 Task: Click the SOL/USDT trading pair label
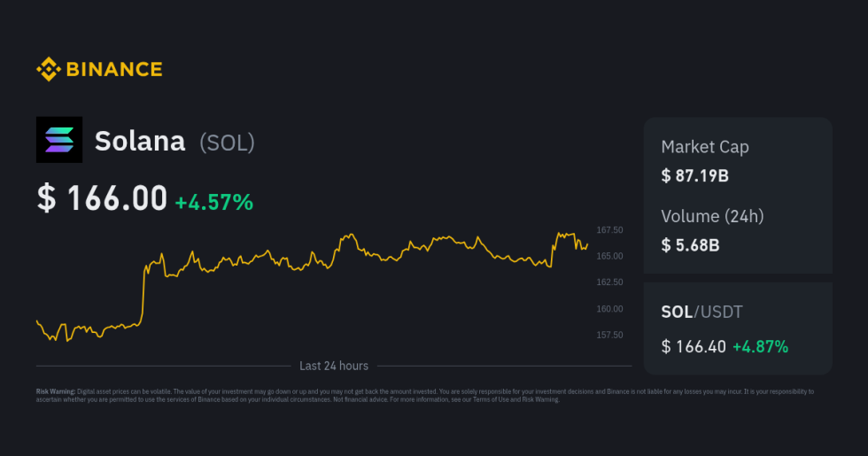[701, 312]
